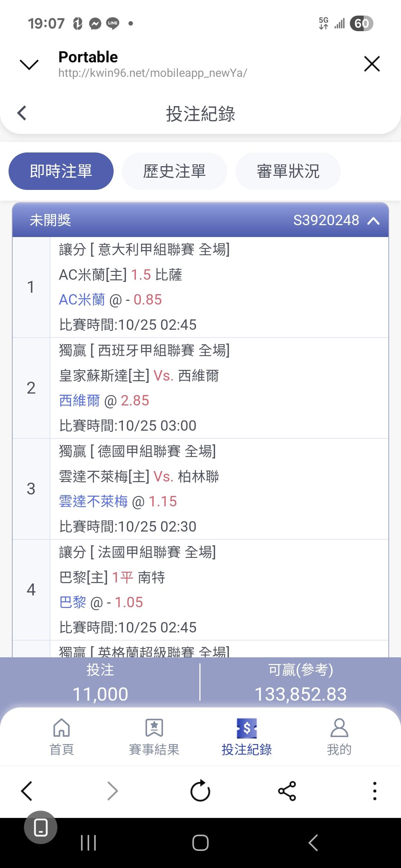401x868 pixels.
Task: Return via back arrow beside 投注紀錄 title
Action: (x=22, y=113)
